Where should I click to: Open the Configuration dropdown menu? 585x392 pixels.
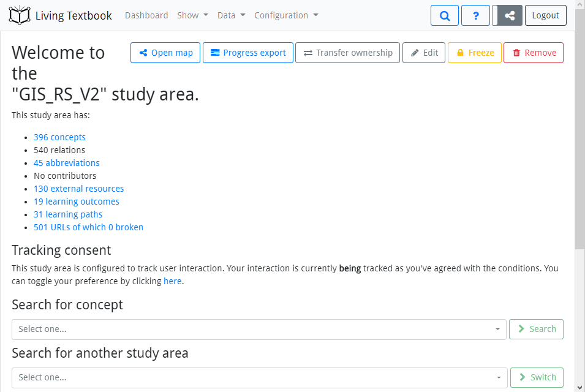point(286,15)
